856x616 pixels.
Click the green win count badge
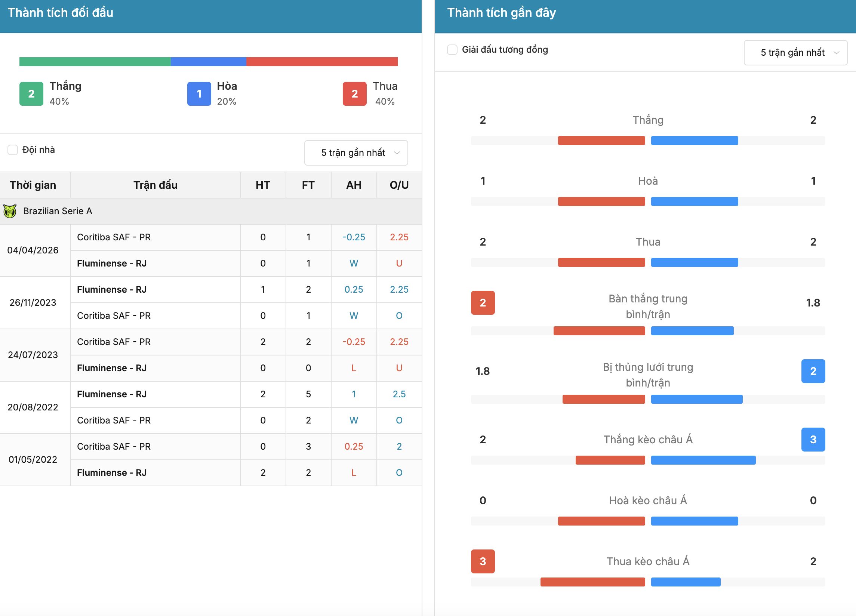31,93
